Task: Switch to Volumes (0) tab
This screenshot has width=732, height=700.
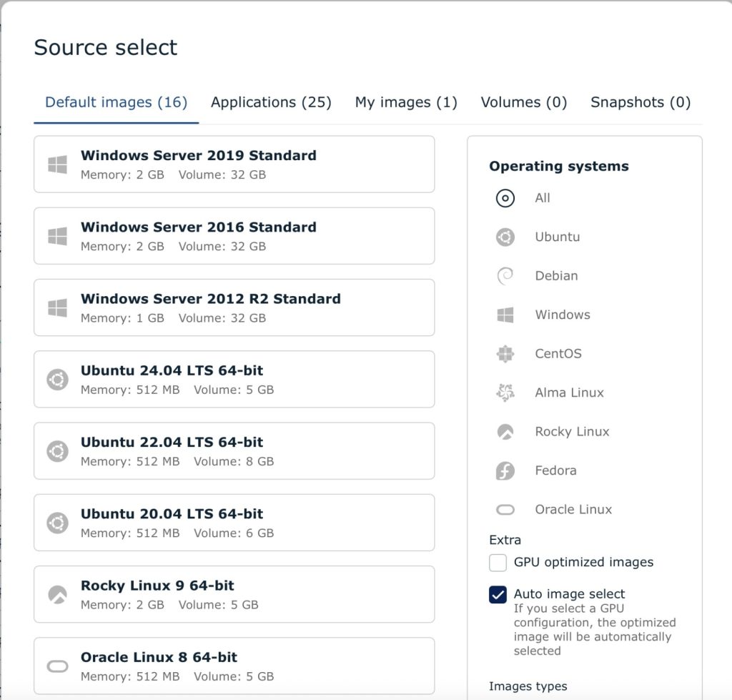Action: click(524, 102)
